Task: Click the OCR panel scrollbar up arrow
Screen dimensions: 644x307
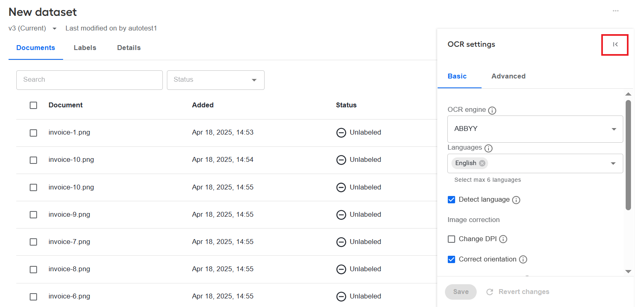Action: coord(628,94)
